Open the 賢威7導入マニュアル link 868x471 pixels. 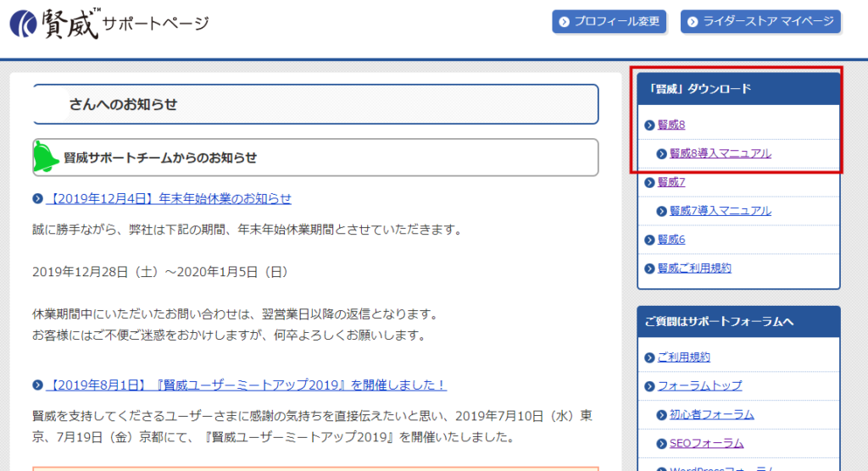coord(721,211)
